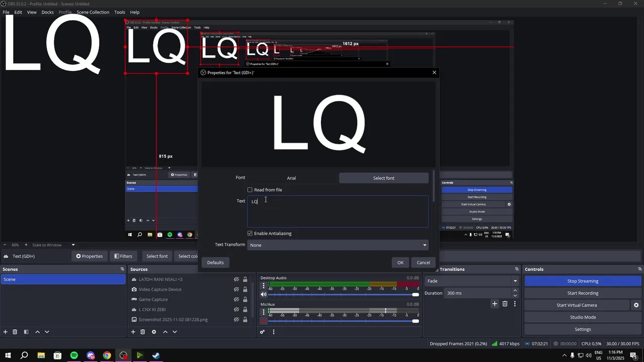Open the Tools menu
This screenshot has width=644, height=362.
point(120,12)
